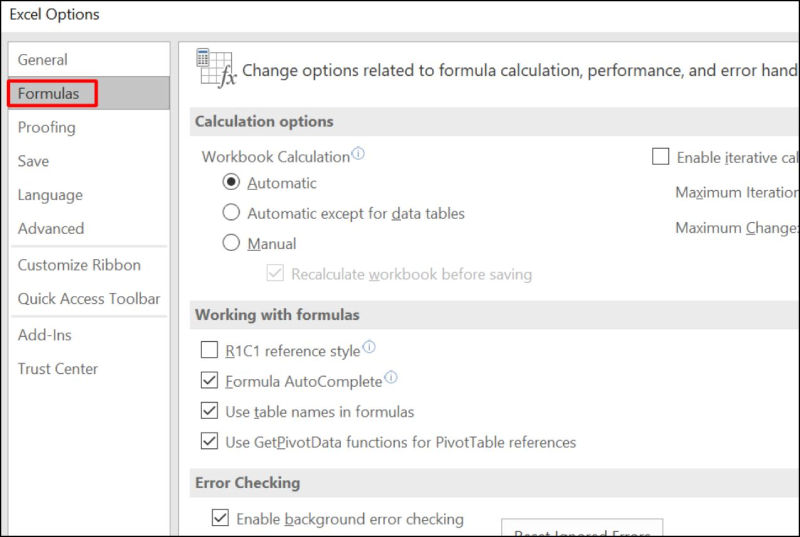This screenshot has width=800, height=537.
Task: Open Language options category
Action: [x=89, y=195]
